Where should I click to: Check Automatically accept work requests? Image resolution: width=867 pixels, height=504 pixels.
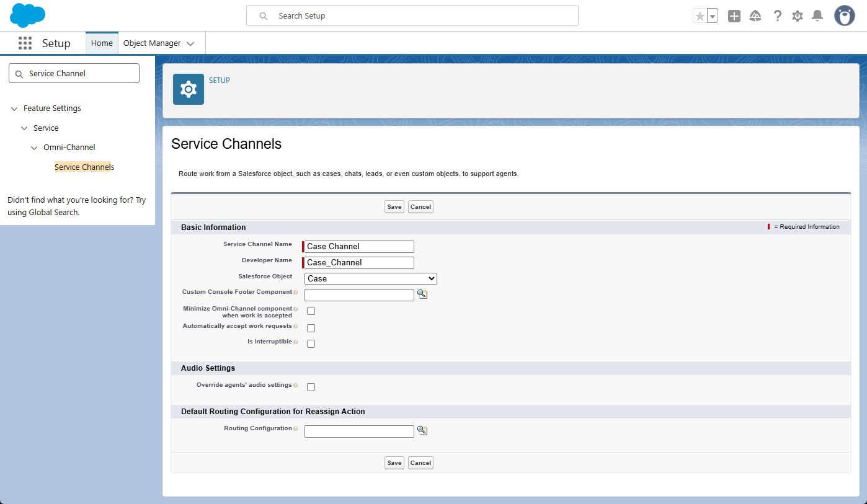click(x=311, y=328)
